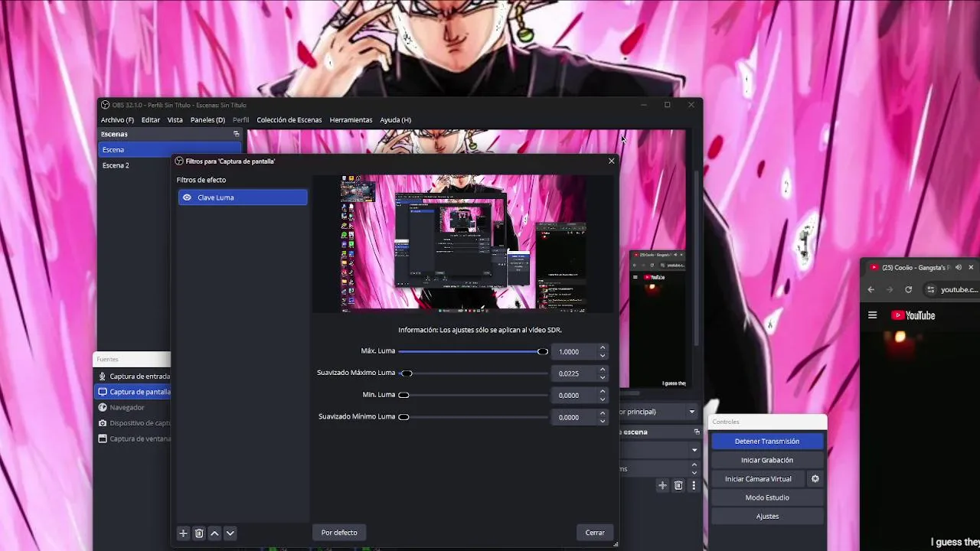This screenshot has width=980, height=551.
Task: Select the Clave Luma filter row
Action: (243, 197)
